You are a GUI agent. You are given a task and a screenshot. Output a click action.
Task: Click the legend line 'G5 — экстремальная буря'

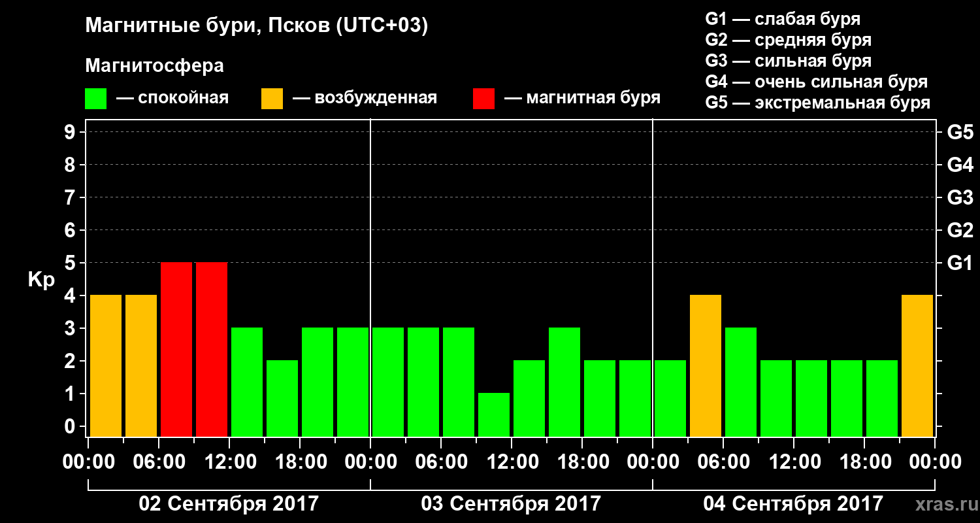coord(818,103)
